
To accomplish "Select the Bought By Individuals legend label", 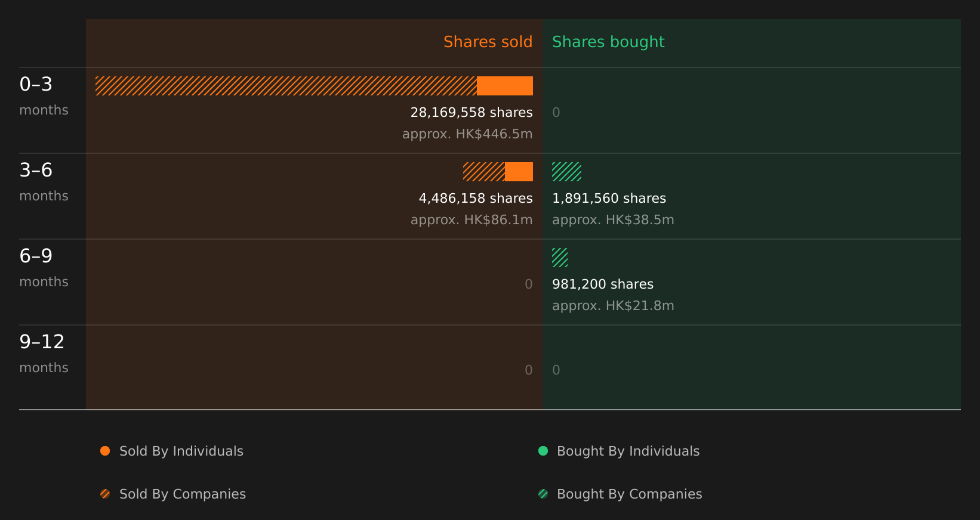I will click(x=628, y=451).
